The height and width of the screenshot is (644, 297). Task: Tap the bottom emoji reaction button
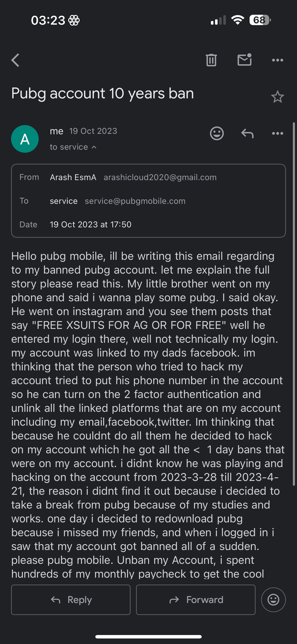[273, 600]
